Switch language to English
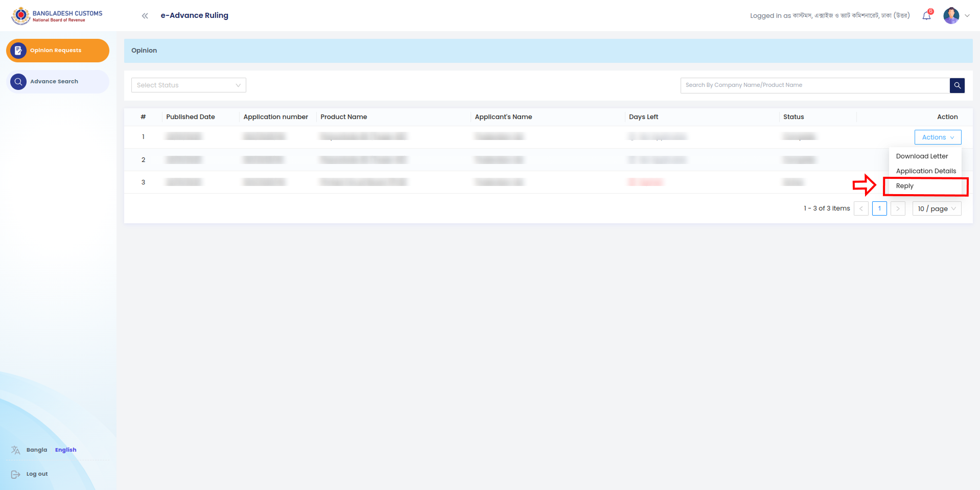This screenshot has width=980, height=490. click(x=66, y=450)
